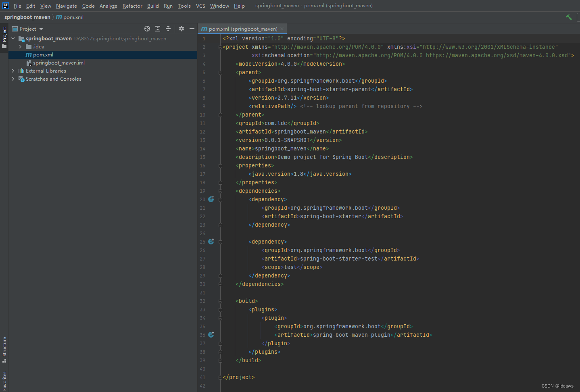580x392 pixels.
Task: Click the gutter icon on line 20
Action: point(211,199)
